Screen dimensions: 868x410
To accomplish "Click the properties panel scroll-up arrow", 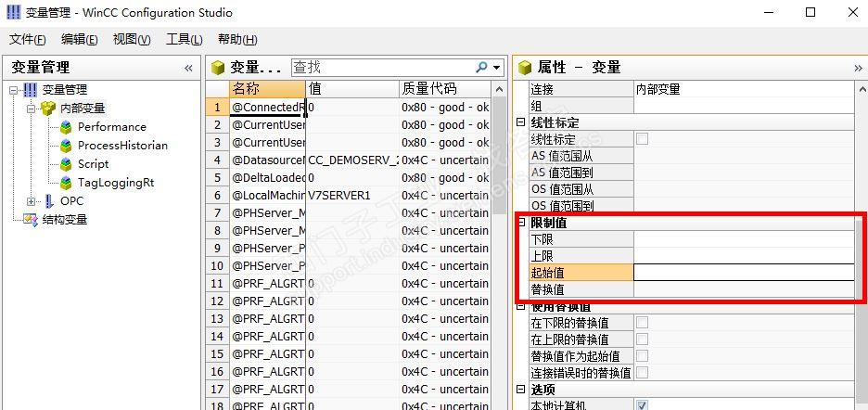I will tap(862, 89).
